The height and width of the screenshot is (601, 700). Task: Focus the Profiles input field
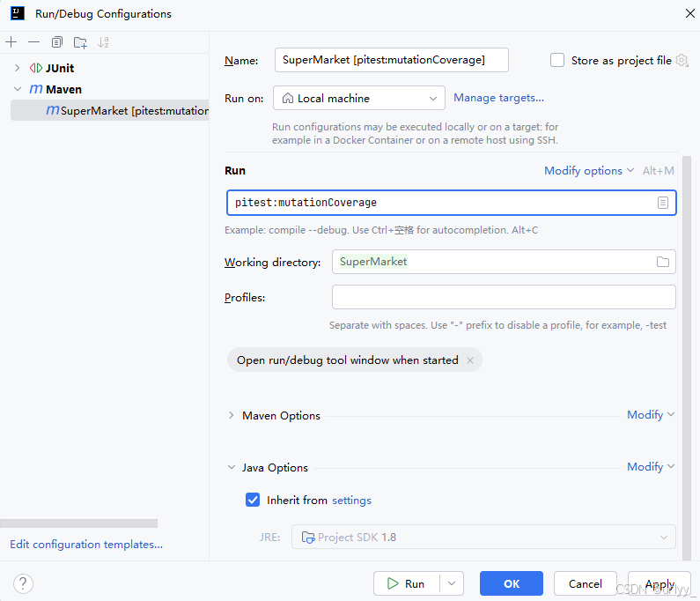click(504, 297)
